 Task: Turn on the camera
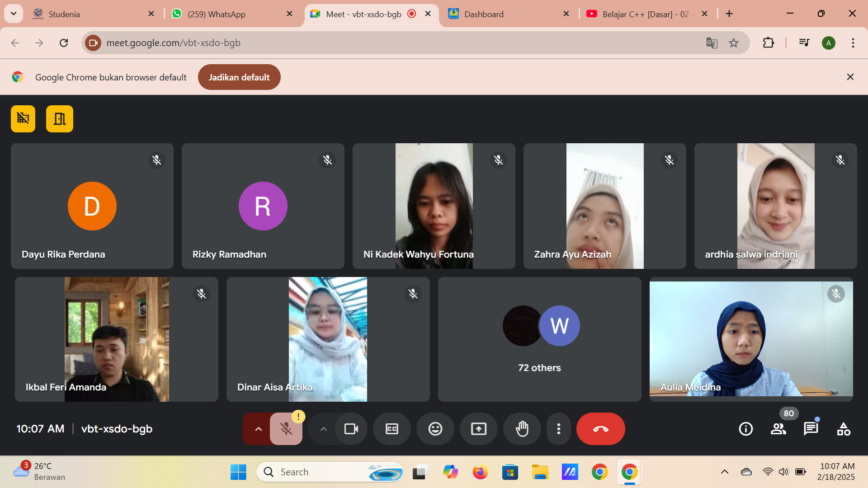(351, 429)
